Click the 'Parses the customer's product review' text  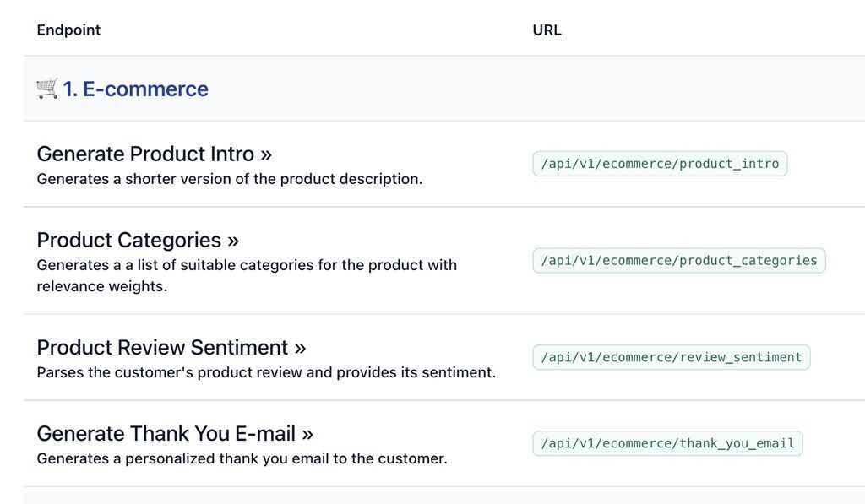coord(266,372)
